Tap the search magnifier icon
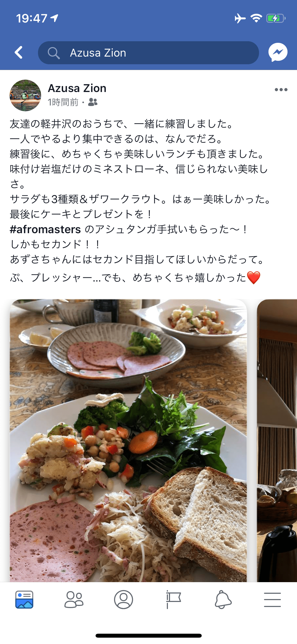 coord(54,53)
